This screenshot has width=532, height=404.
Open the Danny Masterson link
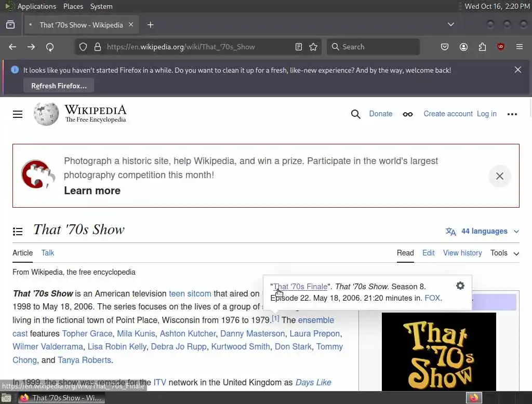(x=252, y=333)
